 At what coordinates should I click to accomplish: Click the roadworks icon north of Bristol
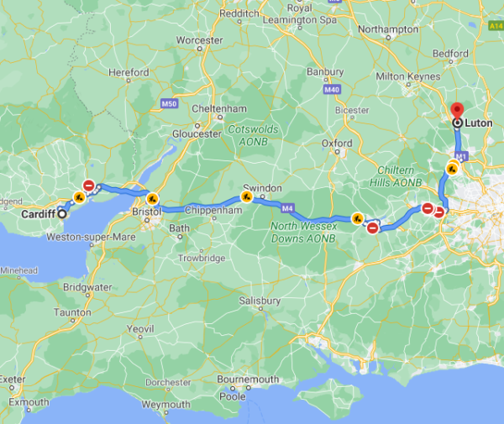click(152, 199)
